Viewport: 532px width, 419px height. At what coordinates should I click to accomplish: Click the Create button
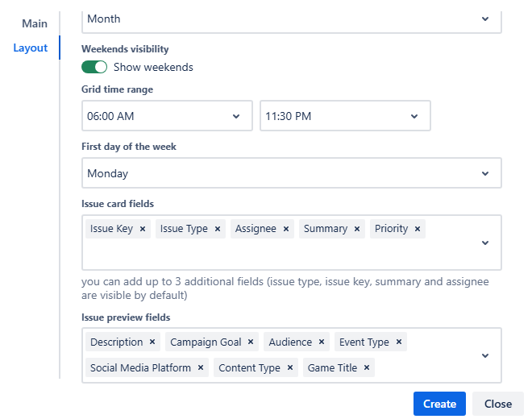[439, 404]
